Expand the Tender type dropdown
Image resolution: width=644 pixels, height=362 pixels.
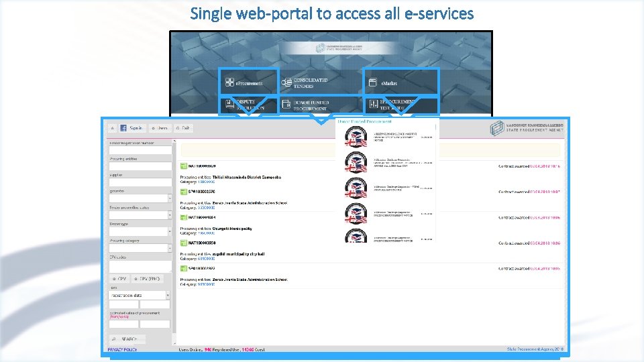pos(170,231)
